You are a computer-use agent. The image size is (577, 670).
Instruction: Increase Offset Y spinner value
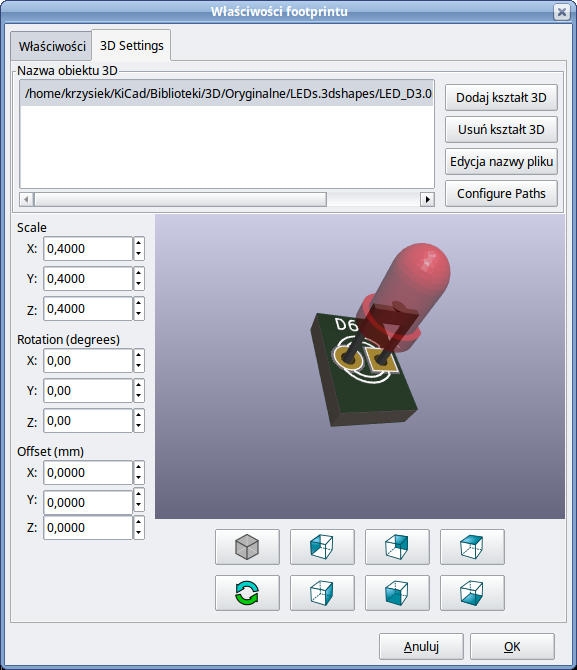138,495
